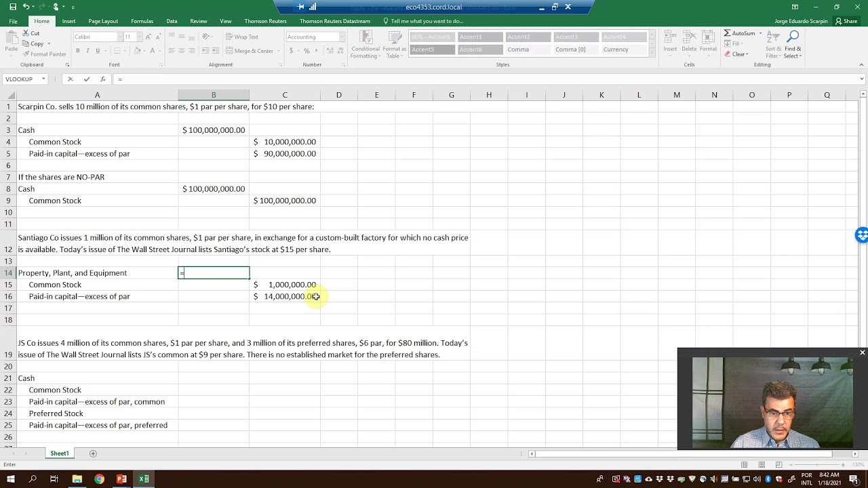Switch to the Formulas tab
868x488 pixels.
tap(142, 21)
